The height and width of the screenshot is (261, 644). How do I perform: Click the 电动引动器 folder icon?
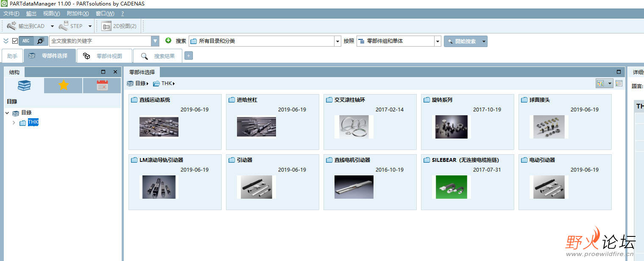point(524,160)
